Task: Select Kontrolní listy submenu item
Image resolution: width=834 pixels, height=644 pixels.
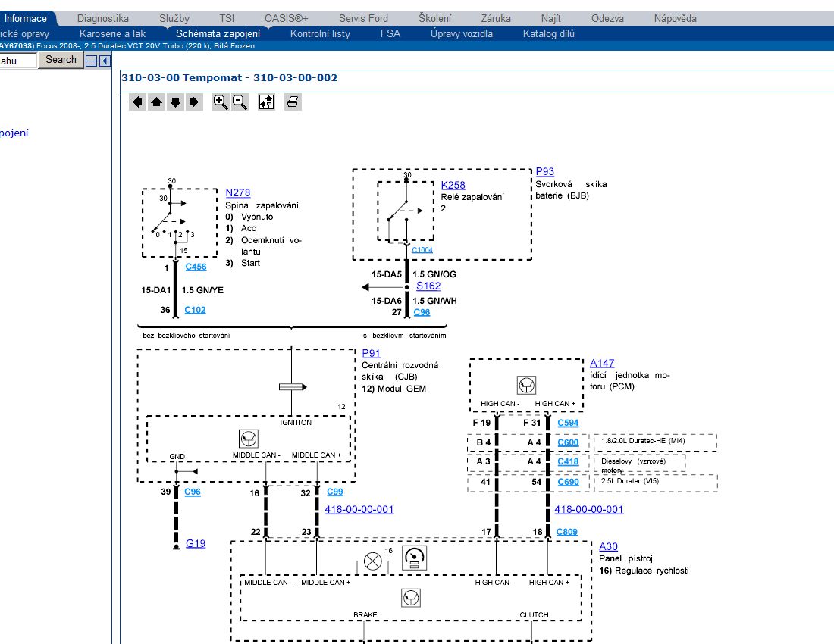Action: click(x=320, y=33)
